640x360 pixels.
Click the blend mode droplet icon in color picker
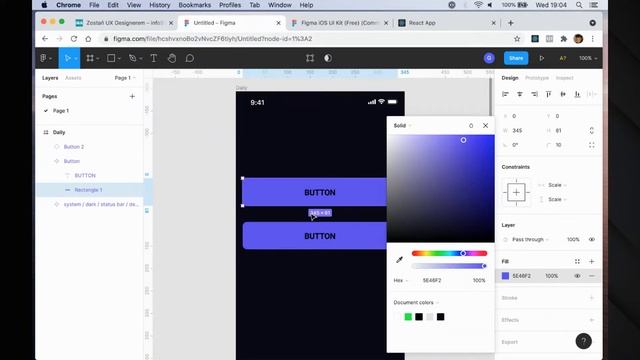pyautogui.click(x=471, y=126)
